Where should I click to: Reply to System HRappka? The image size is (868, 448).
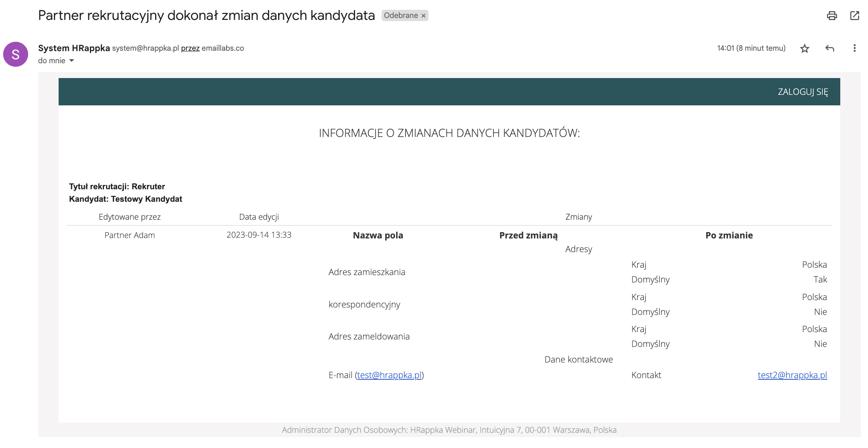coord(829,48)
